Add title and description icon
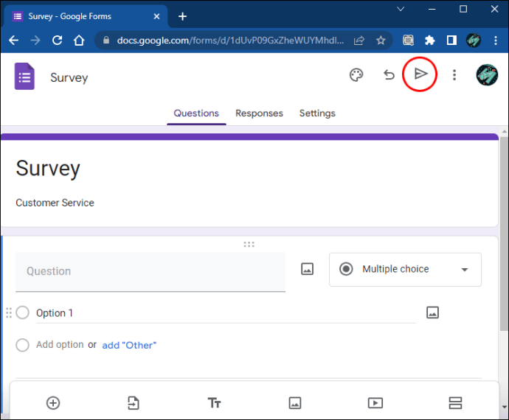The width and height of the screenshot is (509, 420). [214, 402]
